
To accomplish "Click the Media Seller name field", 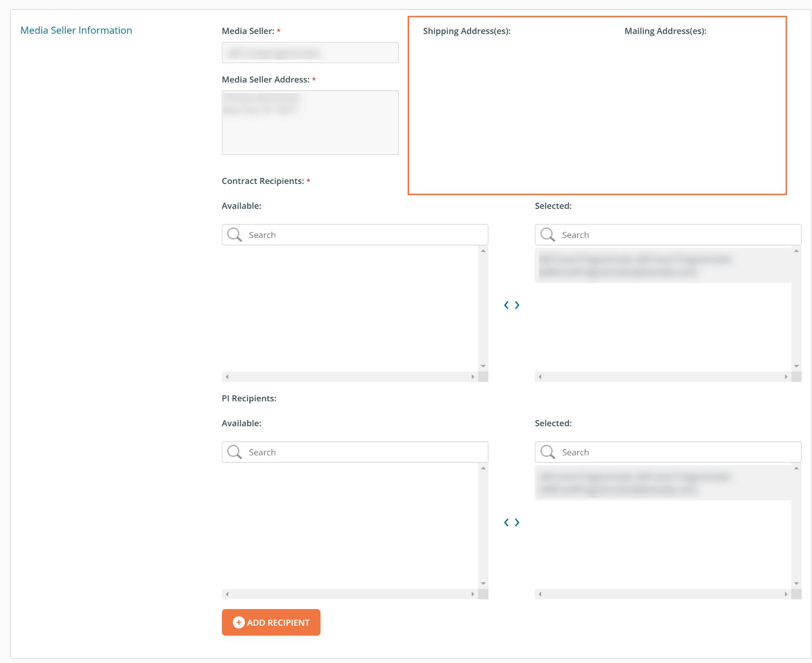I will (310, 52).
